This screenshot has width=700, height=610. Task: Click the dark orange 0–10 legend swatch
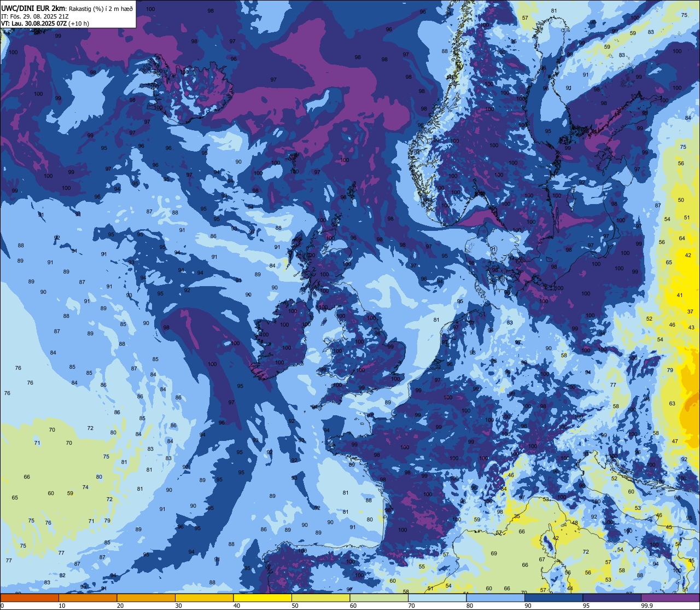[30, 598]
